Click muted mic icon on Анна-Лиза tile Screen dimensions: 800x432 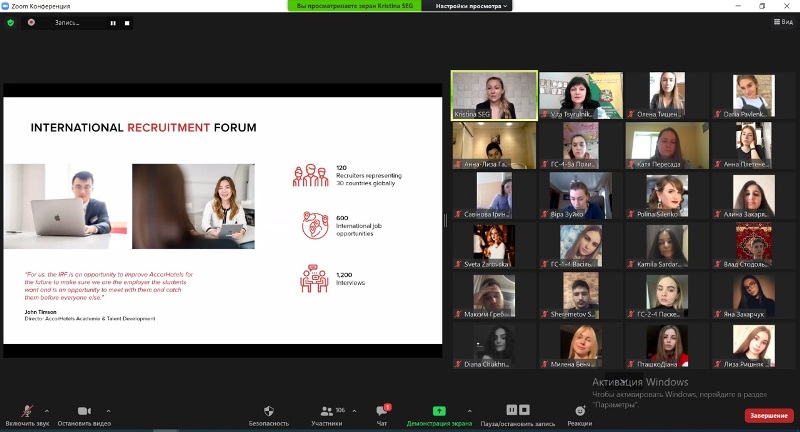coord(458,164)
